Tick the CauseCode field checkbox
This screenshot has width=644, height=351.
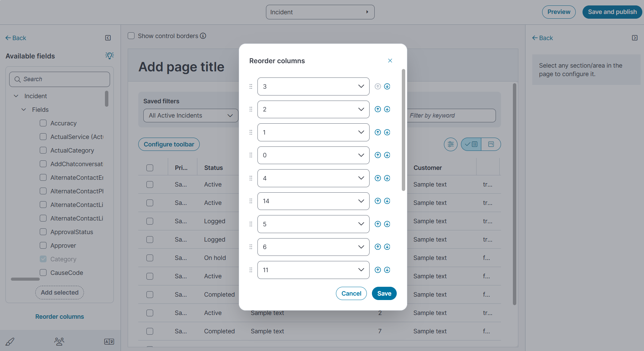coord(43,273)
